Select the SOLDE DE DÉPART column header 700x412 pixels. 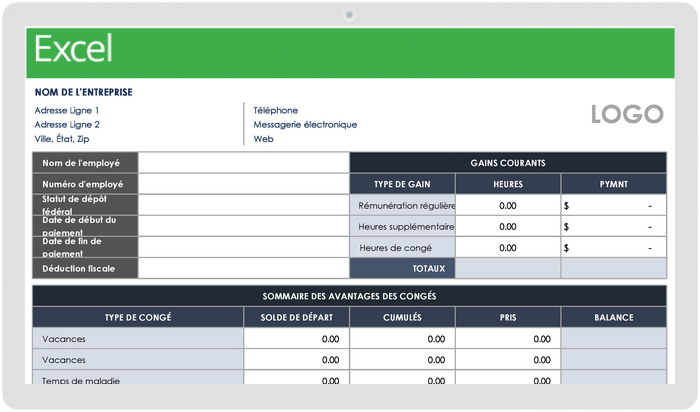point(297,317)
